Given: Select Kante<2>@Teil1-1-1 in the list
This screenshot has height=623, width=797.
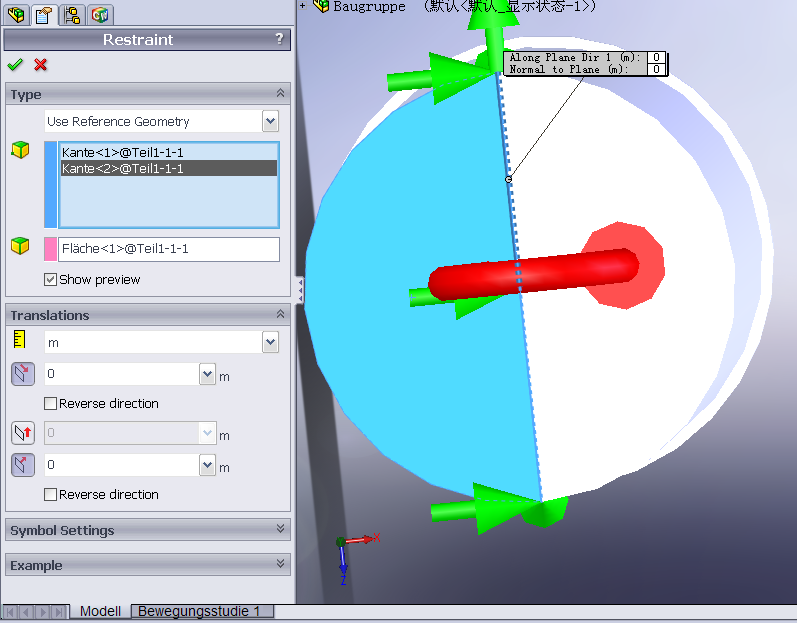Looking at the screenshot, I should tap(169, 168).
